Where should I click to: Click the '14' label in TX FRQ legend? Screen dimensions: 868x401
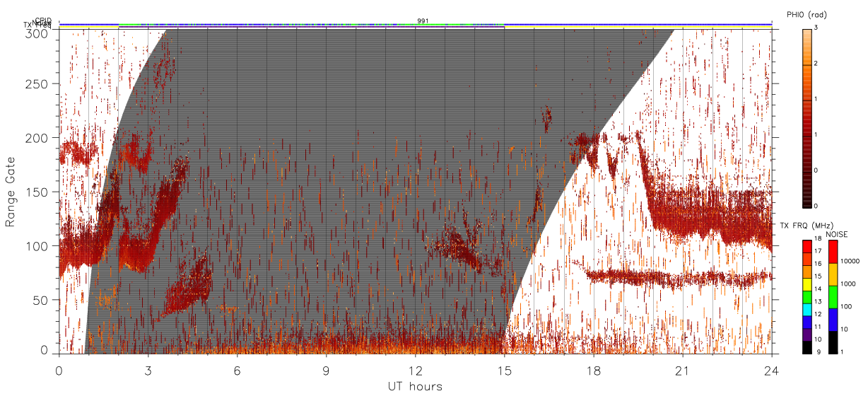coord(816,289)
